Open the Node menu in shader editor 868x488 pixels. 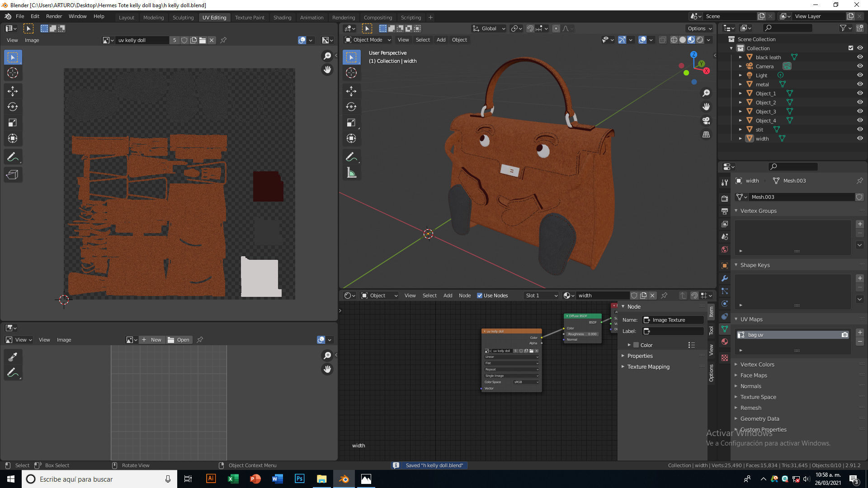click(465, 296)
